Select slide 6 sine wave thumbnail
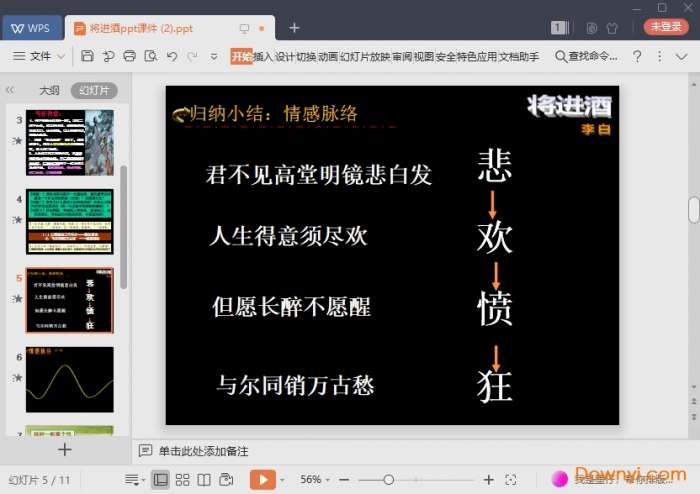 70,379
